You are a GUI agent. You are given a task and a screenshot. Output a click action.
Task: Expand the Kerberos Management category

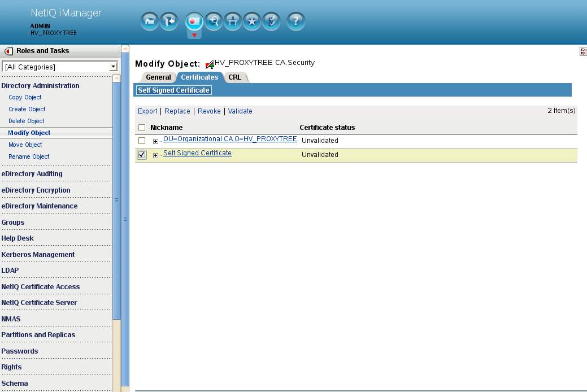click(x=38, y=255)
